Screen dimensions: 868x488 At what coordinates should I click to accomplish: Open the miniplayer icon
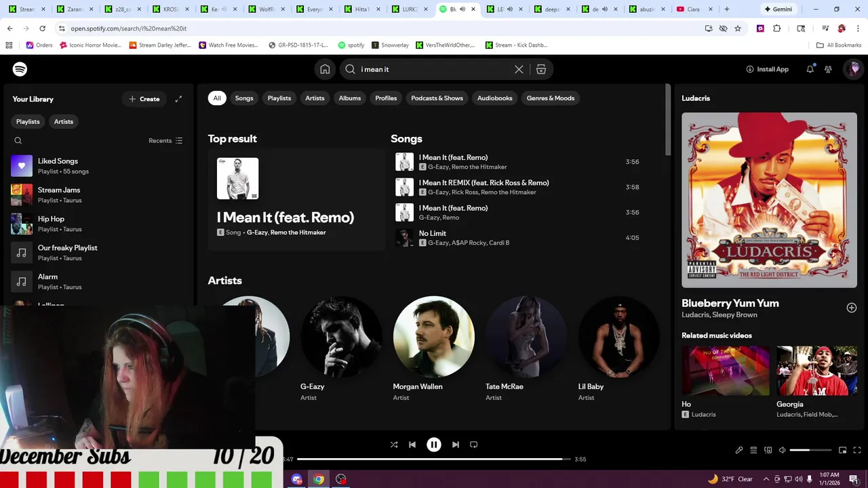(x=843, y=450)
